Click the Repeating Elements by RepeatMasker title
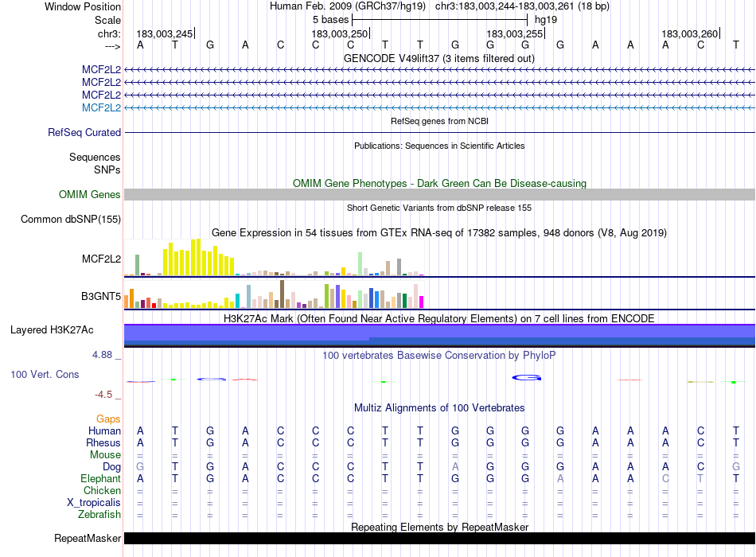 (439, 527)
